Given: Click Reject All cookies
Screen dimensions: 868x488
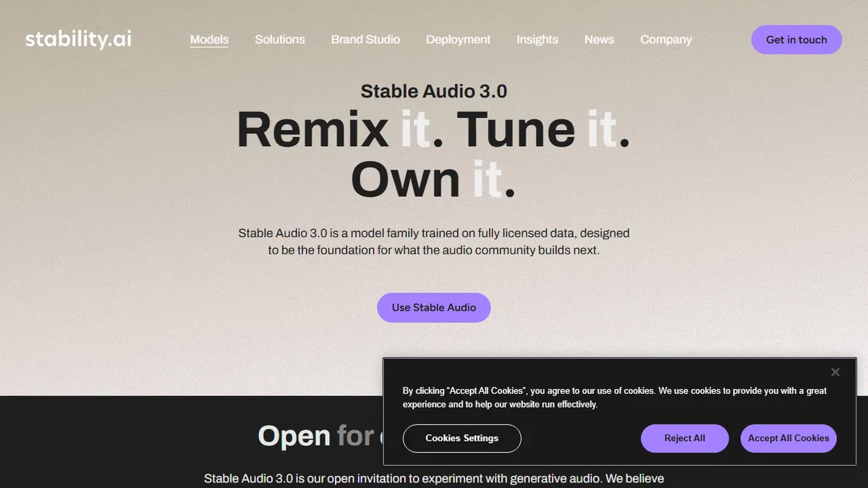Looking at the screenshot, I should point(684,438).
